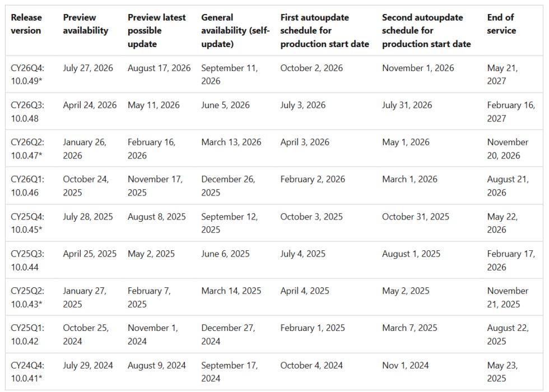Click the "May 23, 2025" end of service cell

(503, 371)
